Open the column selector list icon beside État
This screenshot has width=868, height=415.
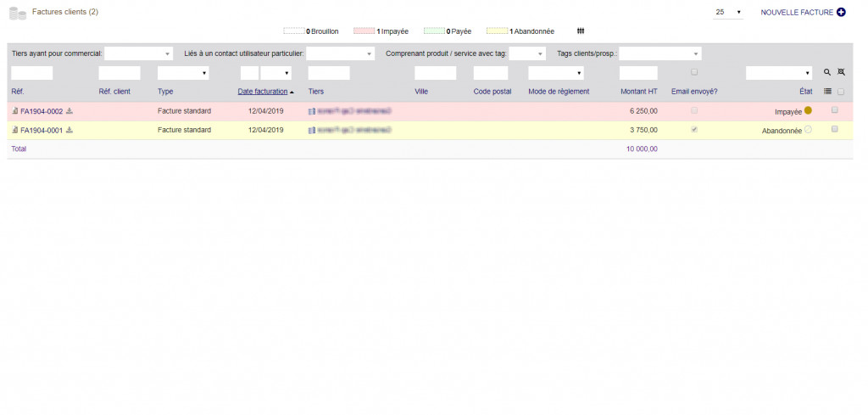click(827, 92)
